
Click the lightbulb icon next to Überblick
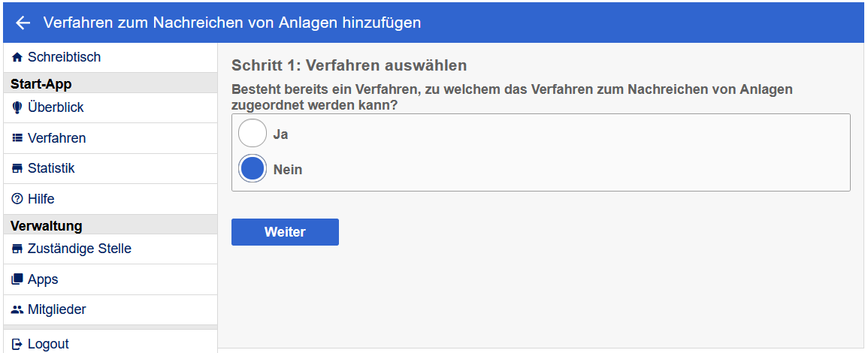(17, 108)
